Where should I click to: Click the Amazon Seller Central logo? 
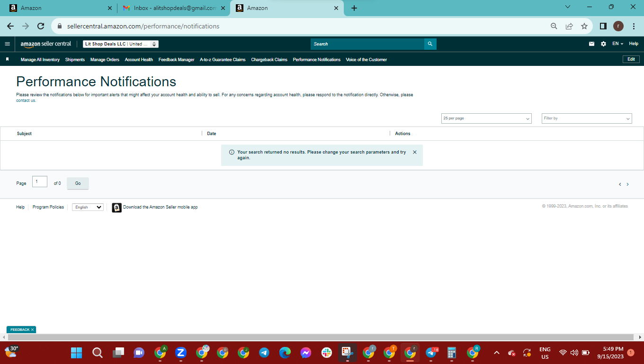pyautogui.click(x=46, y=44)
